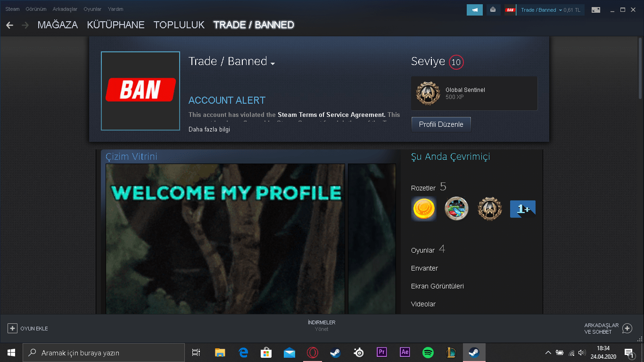Click the Global Sentinel badge emblem
The height and width of the screenshot is (362, 644).
click(428, 93)
